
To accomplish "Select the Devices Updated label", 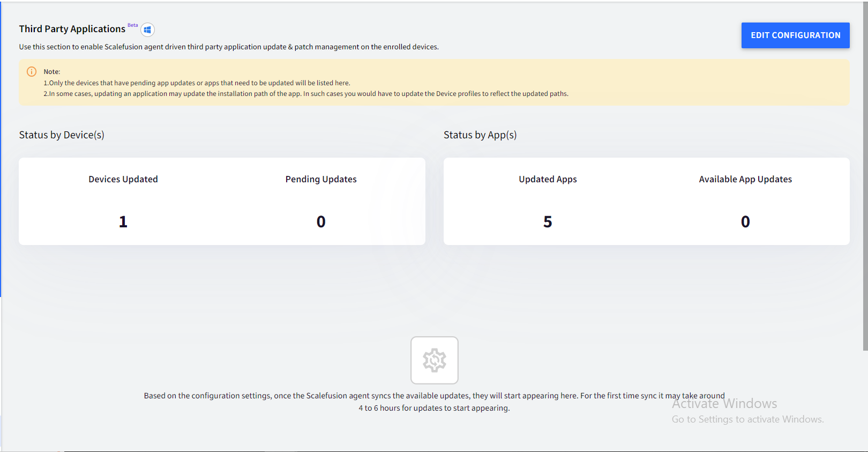I will (123, 179).
